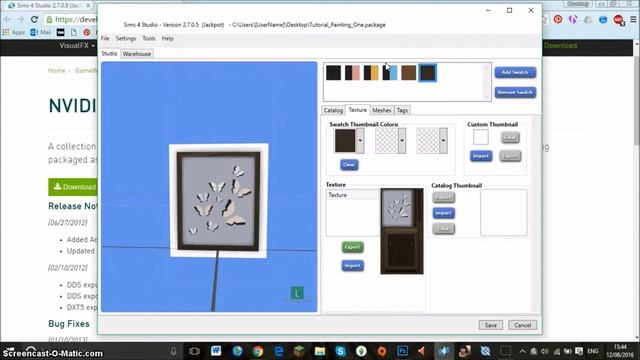The width and height of the screenshot is (640, 360).
Task: Open the Chrome hamburger menu icon
Action: [633, 19]
